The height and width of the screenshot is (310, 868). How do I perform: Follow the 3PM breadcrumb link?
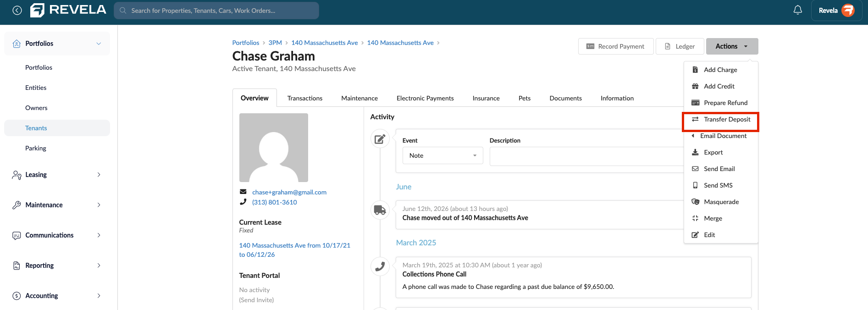tap(275, 43)
